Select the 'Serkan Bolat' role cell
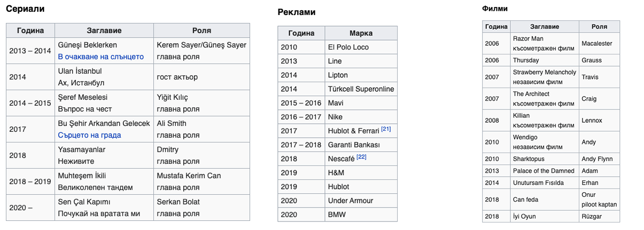Image resolution: width=644 pixels, height=230 pixels. [201, 208]
